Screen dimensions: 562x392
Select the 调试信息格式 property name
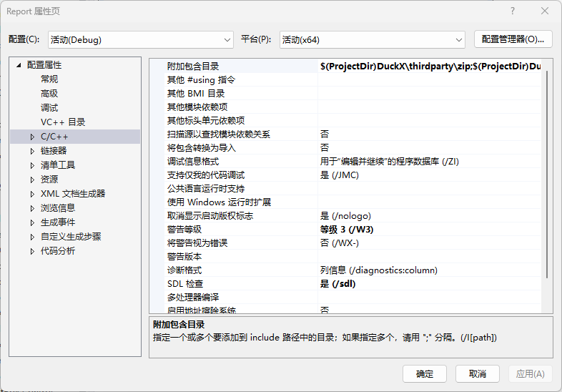(x=193, y=162)
